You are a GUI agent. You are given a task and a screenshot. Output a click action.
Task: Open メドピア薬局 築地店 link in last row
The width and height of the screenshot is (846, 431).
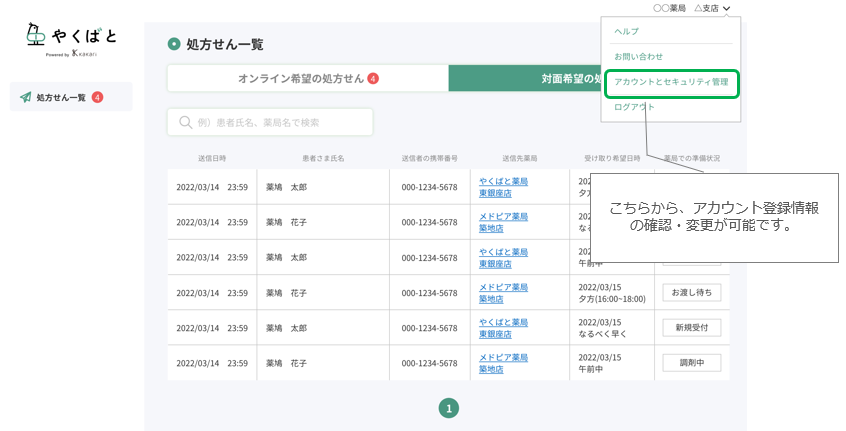(503, 363)
